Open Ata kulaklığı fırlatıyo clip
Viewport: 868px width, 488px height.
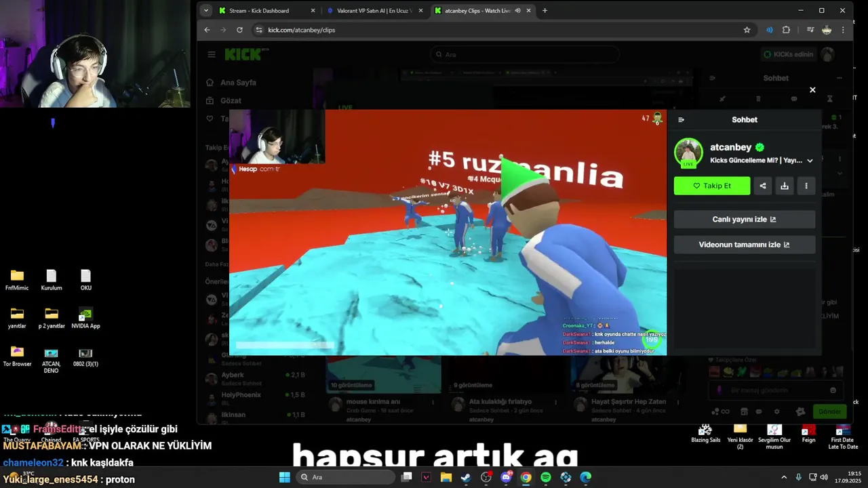click(500, 402)
